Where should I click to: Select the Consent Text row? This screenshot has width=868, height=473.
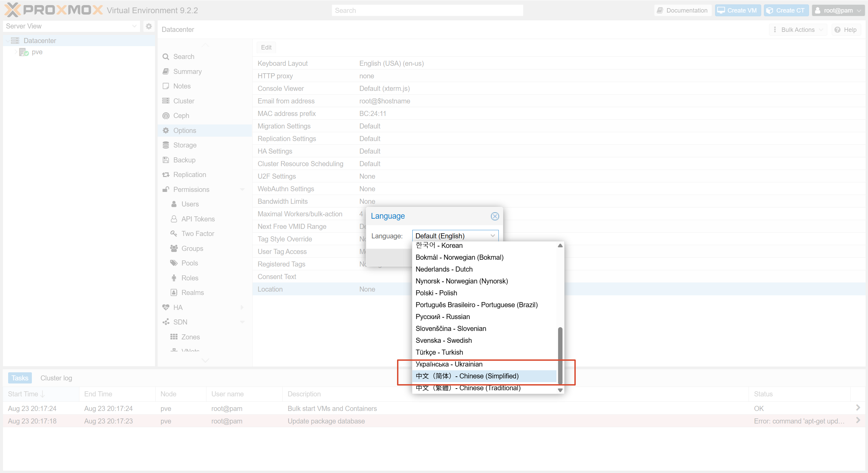point(559,277)
